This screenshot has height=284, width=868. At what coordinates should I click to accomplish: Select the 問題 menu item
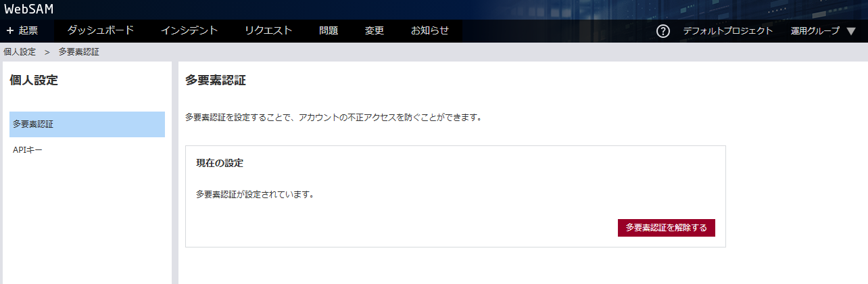[329, 30]
